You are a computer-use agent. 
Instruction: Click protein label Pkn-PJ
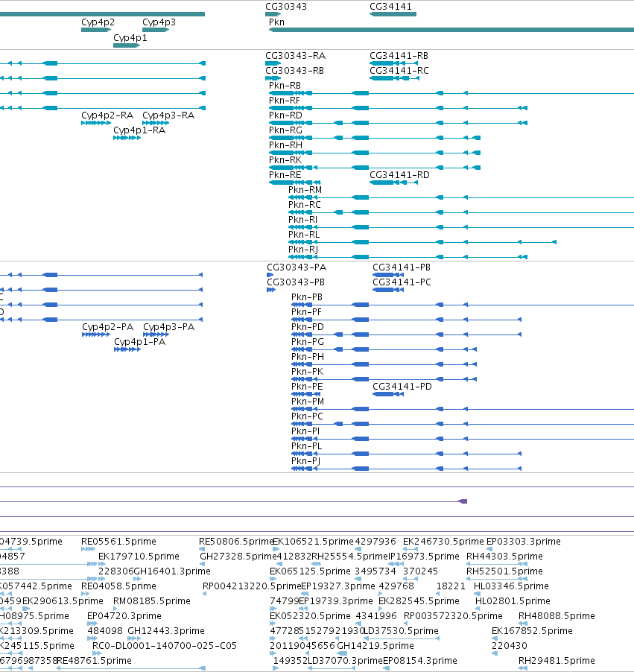(x=305, y=461)
